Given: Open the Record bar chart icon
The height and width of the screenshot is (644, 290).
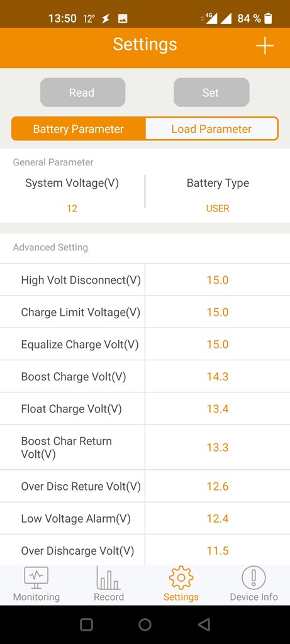Looking at the screenshot, I should 108,578.
